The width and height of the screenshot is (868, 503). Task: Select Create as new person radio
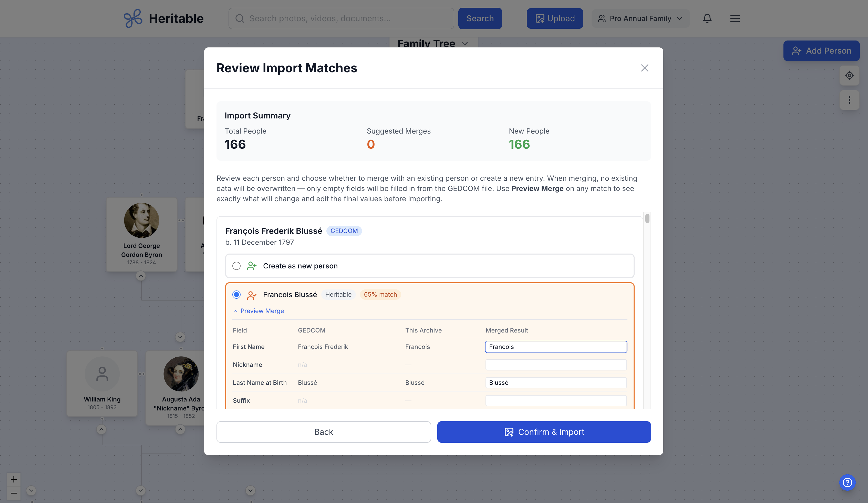236,266
